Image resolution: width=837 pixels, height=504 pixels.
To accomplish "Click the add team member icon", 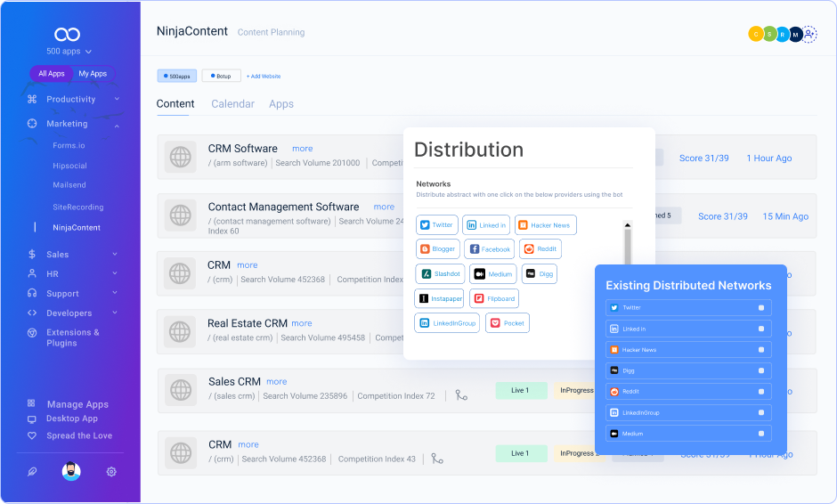I will click(809, 34).
